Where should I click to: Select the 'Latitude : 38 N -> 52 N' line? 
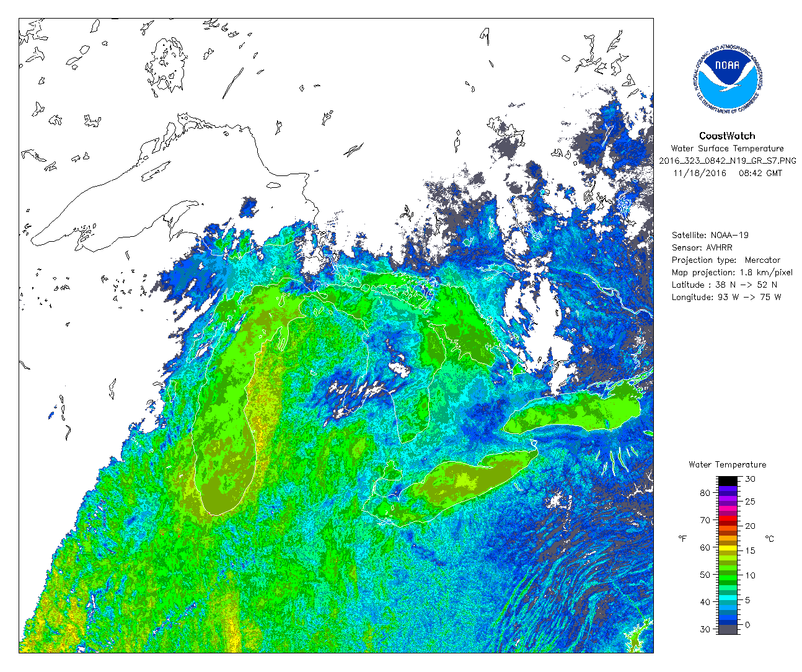[725, 285]
